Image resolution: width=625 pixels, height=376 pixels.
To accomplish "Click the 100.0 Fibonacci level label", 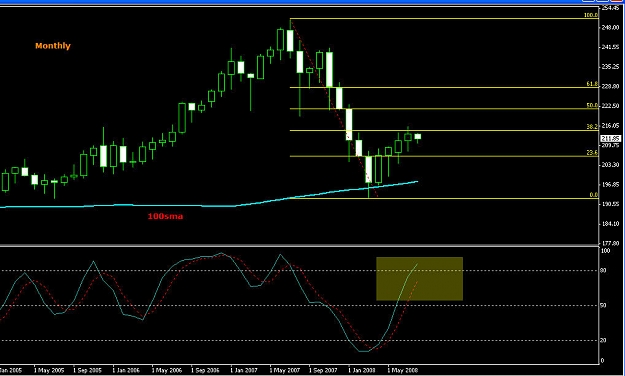I will (x=591, y=15).
